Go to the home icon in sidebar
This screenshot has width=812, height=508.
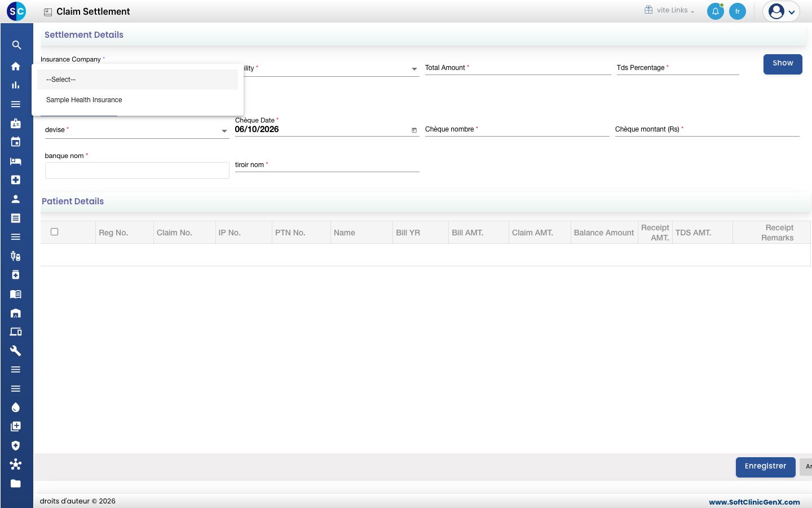[16, 66]
